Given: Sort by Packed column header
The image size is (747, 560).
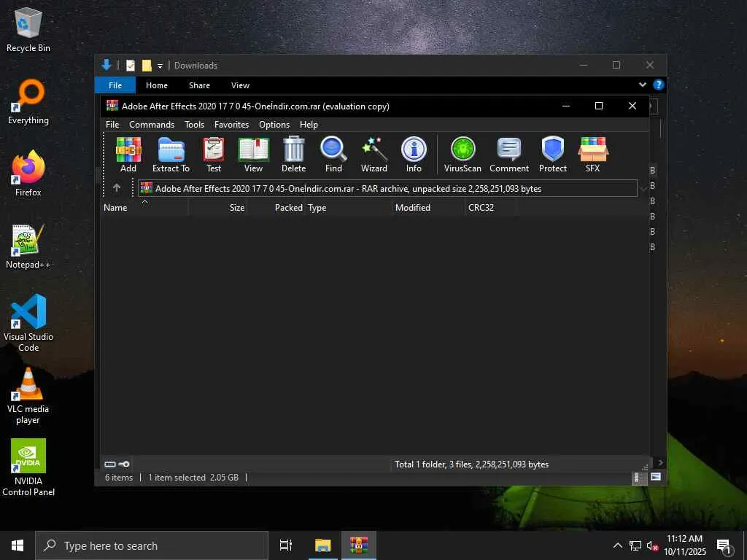Looking at the screenshot, I should click(x=276, y=208).
